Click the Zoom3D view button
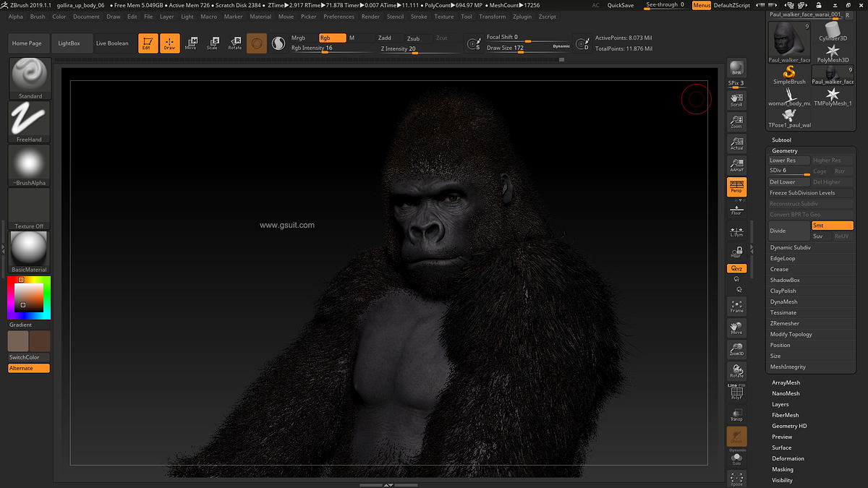This screenshot has width=868, height=488. pyautogui.click(x=736, y=349)
